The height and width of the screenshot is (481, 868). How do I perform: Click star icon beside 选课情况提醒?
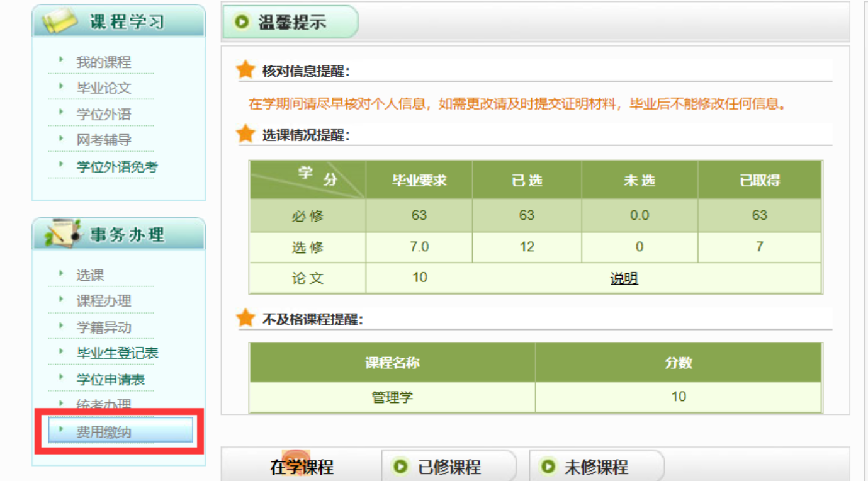click(x=245, y=134)
